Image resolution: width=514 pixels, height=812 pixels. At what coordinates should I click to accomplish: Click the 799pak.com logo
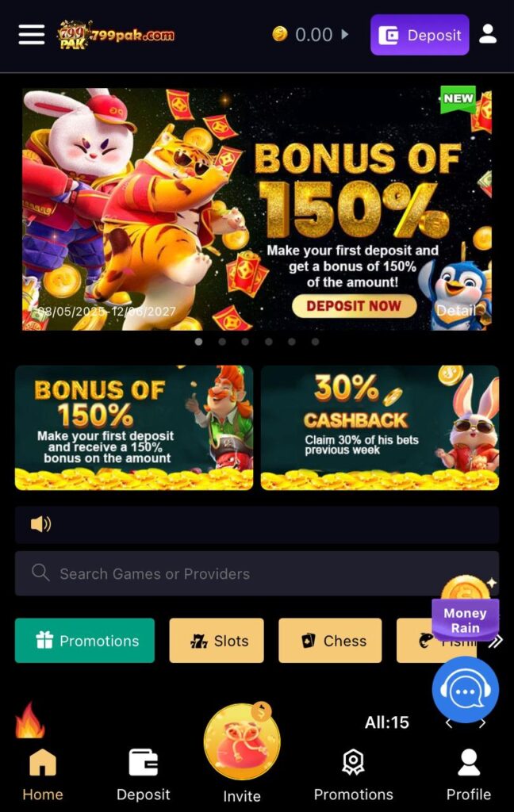click(x=116, y=35)
